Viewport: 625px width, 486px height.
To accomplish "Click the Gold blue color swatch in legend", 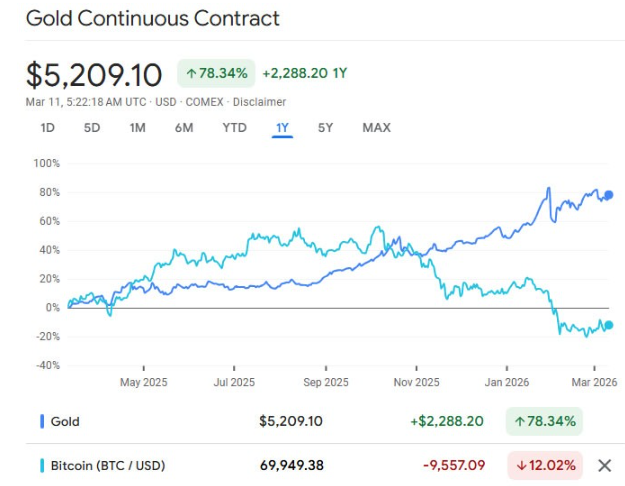I will (x=42, y=422).
